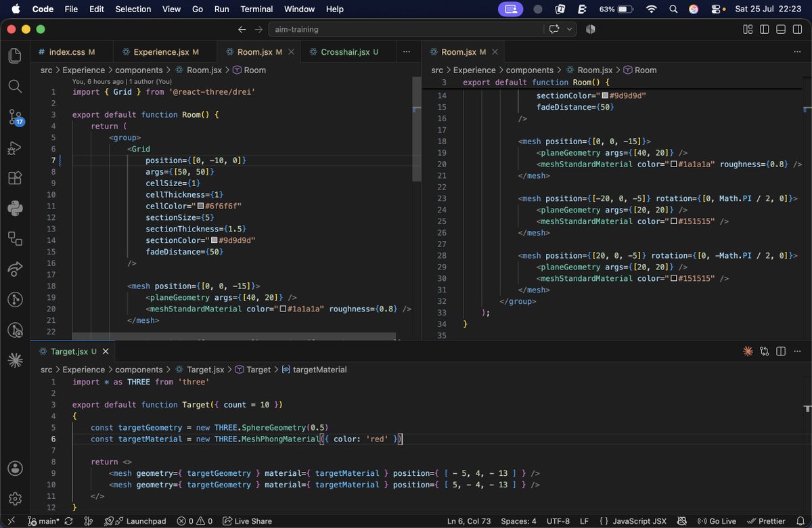The height and width of the screenshot is (528, 812).
Task: Go forward with the right arrow in title bar
Action: click(258, 30)
